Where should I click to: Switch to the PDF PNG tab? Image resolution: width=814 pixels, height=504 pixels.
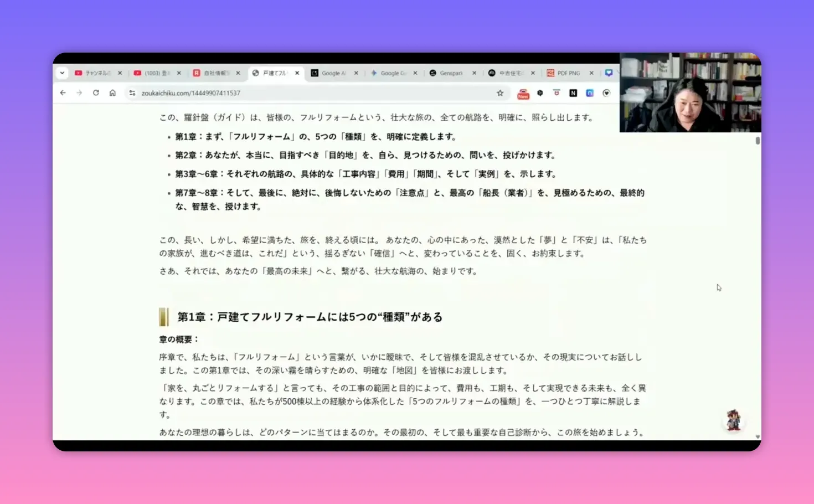[x=568, y=73]
